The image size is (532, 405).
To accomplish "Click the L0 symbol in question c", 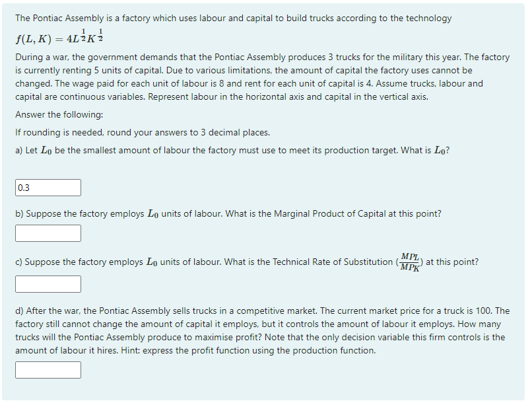I will tap(152, 262).
